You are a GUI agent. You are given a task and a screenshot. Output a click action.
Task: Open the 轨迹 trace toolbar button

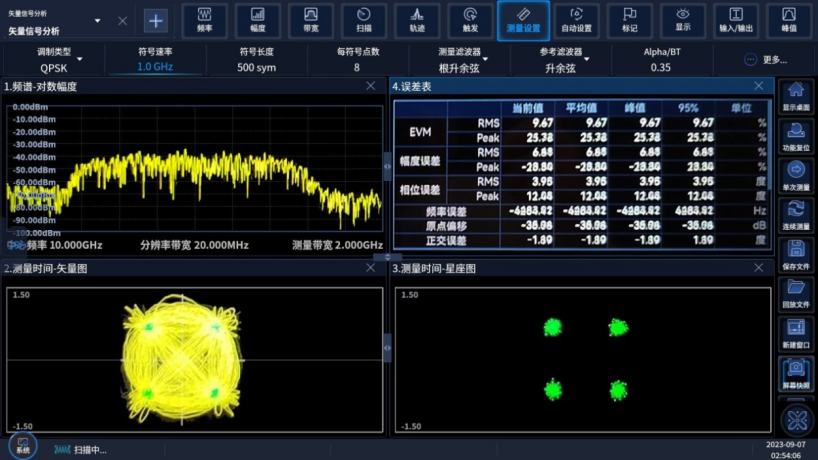click(x=417, y=20)
